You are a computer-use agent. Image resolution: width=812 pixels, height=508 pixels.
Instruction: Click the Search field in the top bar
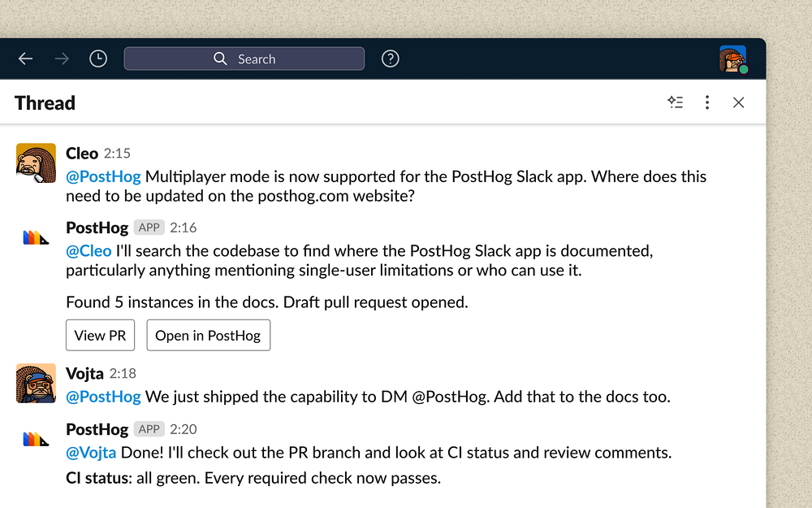[x=244, y=59]
